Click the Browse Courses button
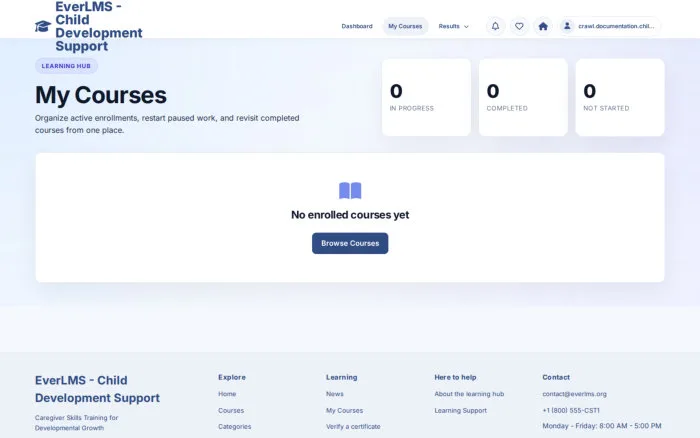Screen dimensions: 700x438 (x=350, y=243)
